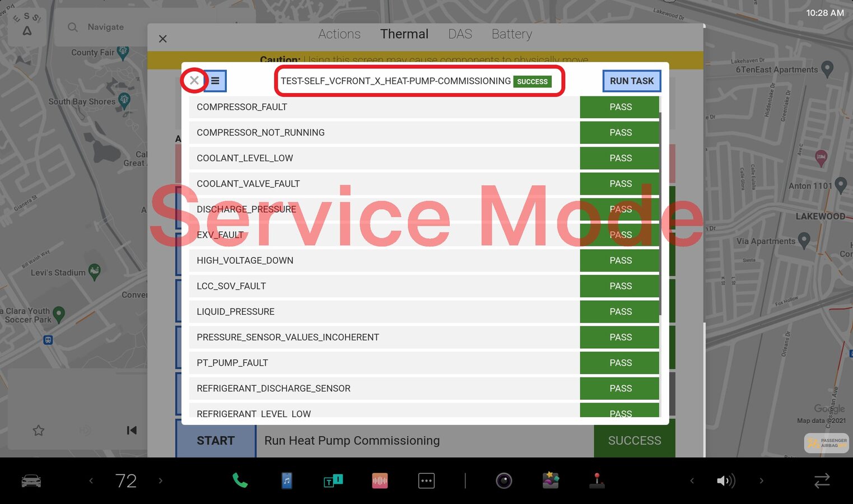Decrease cabin temperature with the left arrow
Screen dimensions: 853x504
tap(91, 480)
